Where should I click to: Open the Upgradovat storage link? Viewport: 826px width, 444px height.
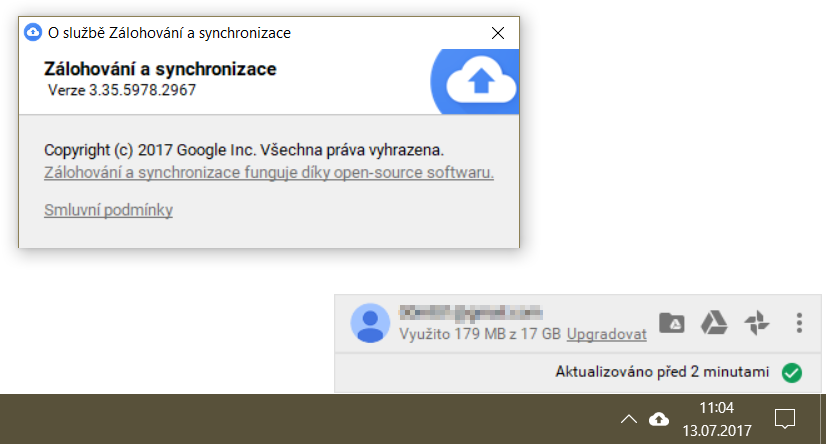(607, 332)
